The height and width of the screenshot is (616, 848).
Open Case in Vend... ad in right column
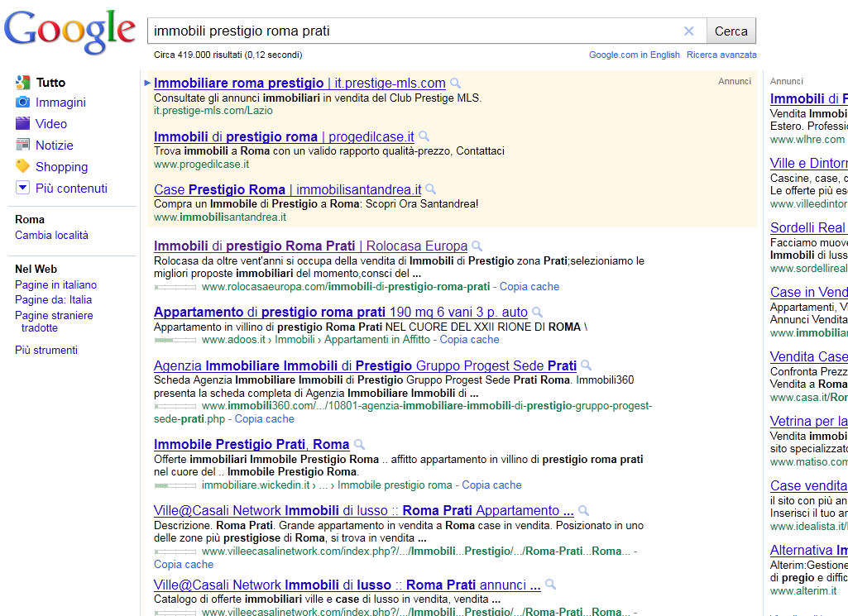coord(809,293)
